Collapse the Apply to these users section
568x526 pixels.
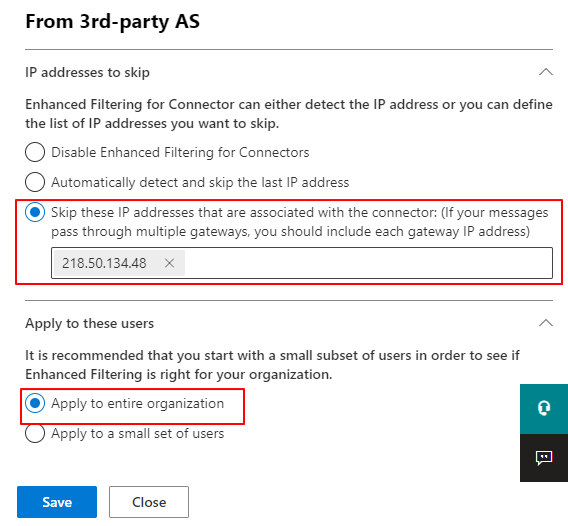pos(546,323)
